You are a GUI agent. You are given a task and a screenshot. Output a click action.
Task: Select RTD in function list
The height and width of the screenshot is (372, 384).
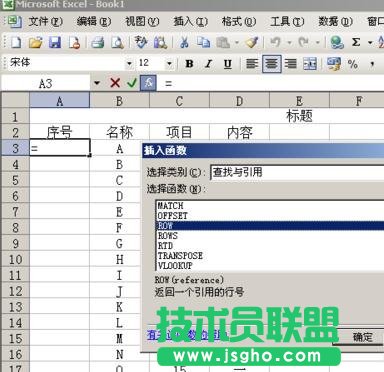[x=270, y=246]
